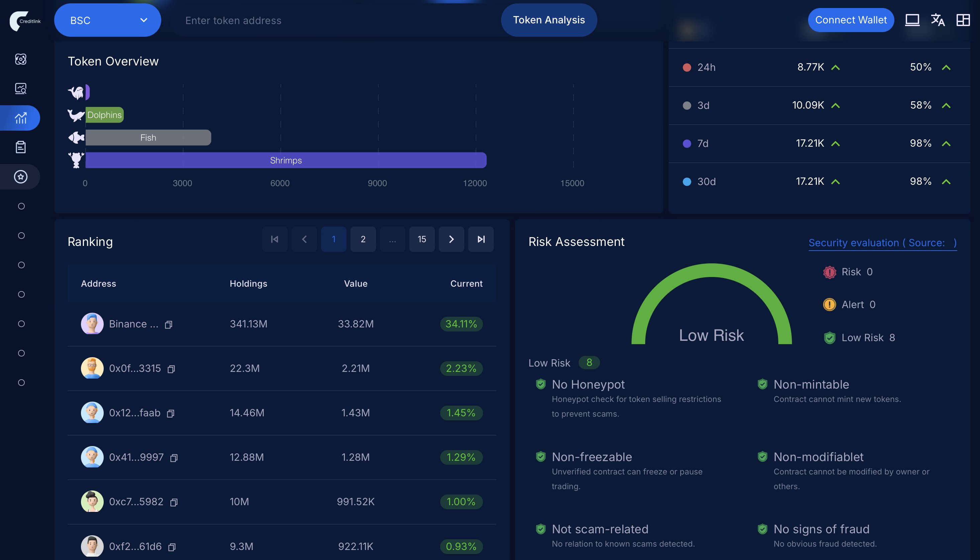
Task: Open the clipboard report icon in sidebar
Action: coord(21,147)
